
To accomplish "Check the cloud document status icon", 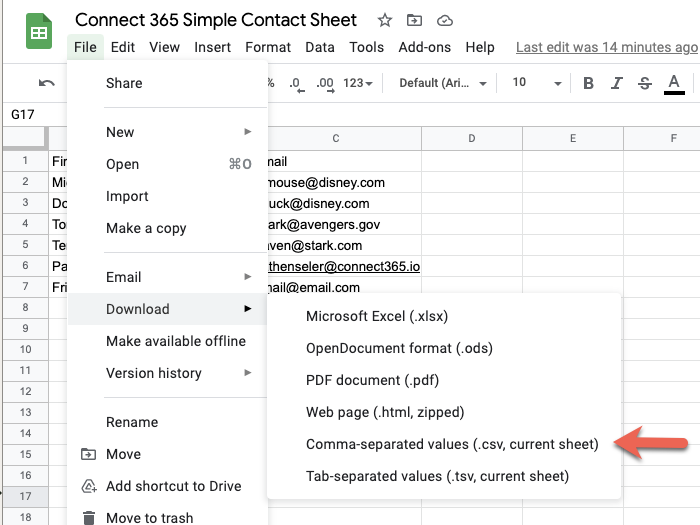I will [x=445, y=20].
